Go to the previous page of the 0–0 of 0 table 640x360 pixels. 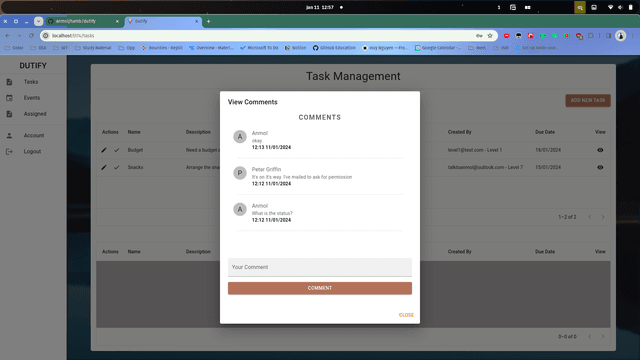[589, 337]
